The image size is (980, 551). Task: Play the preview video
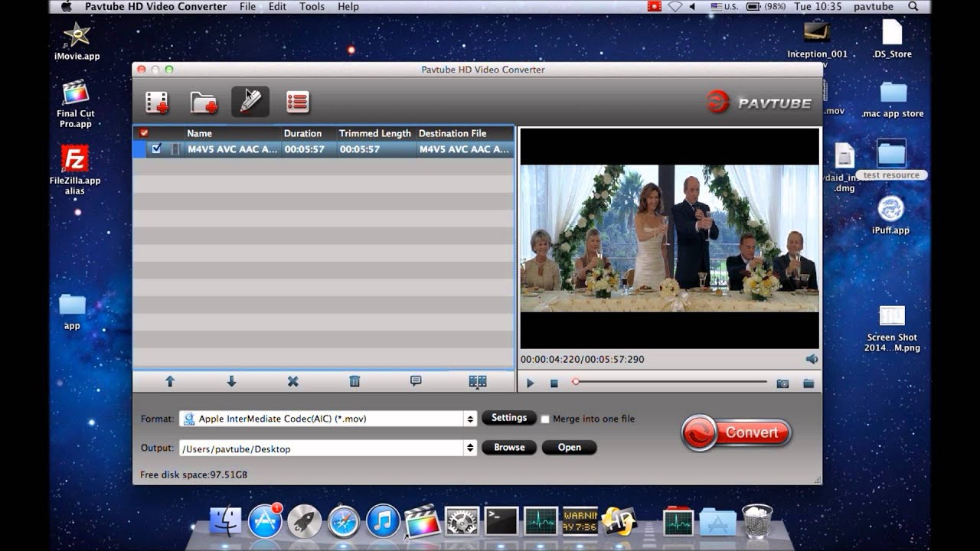click(530, 383)
